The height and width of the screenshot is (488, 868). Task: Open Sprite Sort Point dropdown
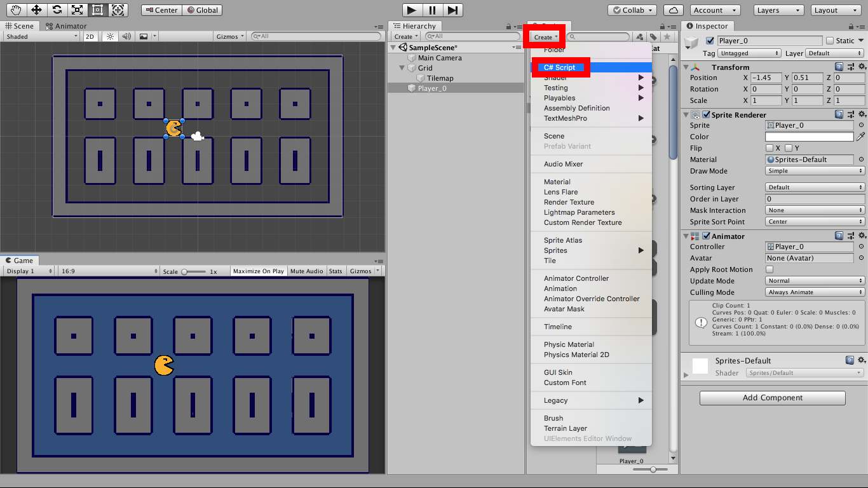815,222
